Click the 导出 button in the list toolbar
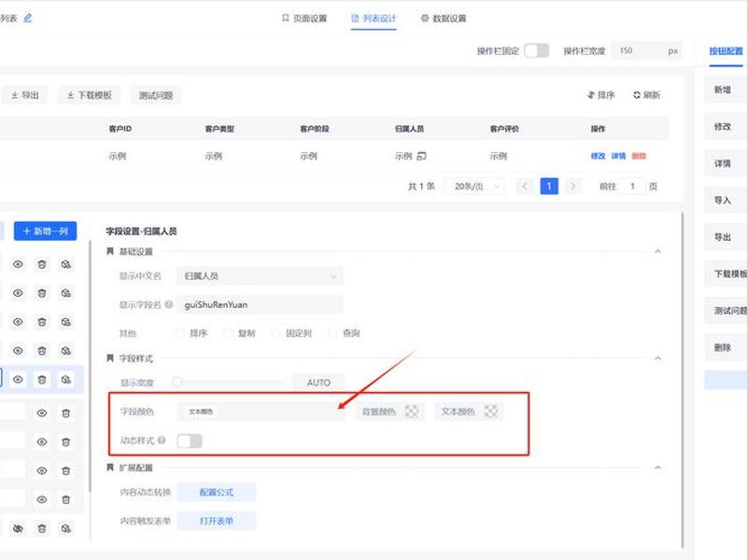 click(25, 95)
